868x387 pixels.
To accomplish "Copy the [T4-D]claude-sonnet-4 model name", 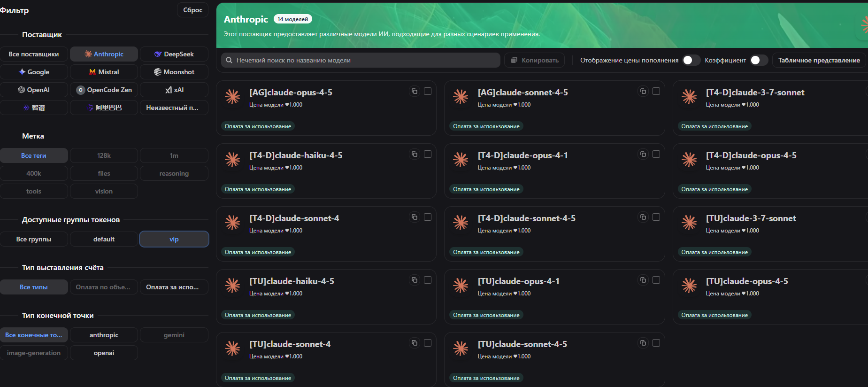I will pyautogui.click(x=415, y=217).
